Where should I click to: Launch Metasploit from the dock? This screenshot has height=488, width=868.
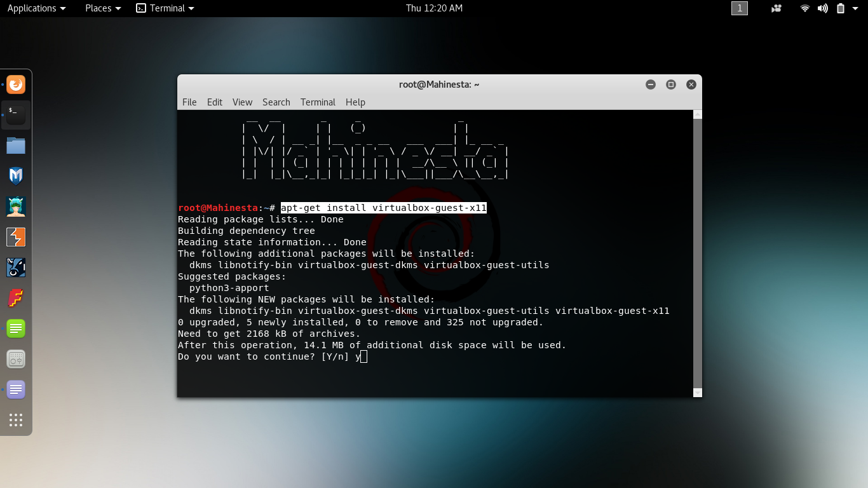16,176
